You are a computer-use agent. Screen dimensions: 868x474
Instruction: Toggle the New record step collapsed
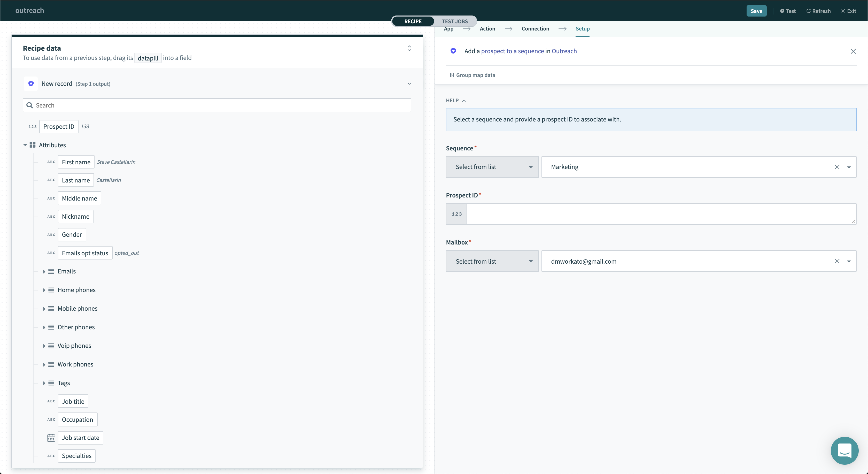[x=409, y=83]
